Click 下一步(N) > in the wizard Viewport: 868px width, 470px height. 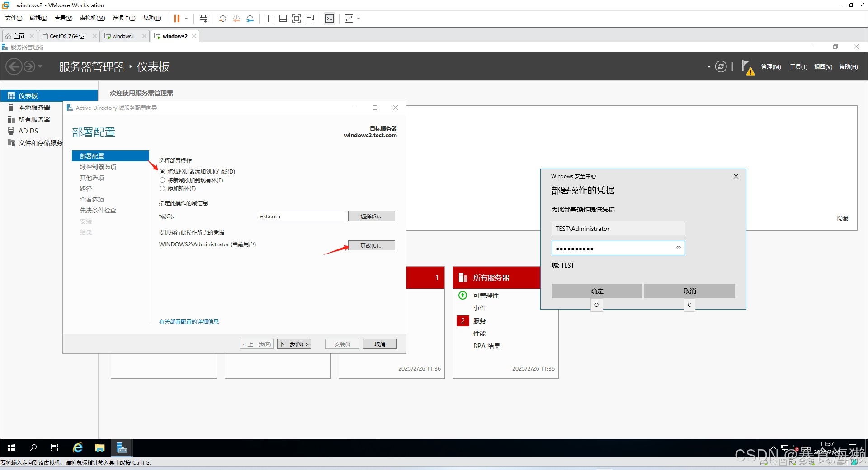point(294,344)
